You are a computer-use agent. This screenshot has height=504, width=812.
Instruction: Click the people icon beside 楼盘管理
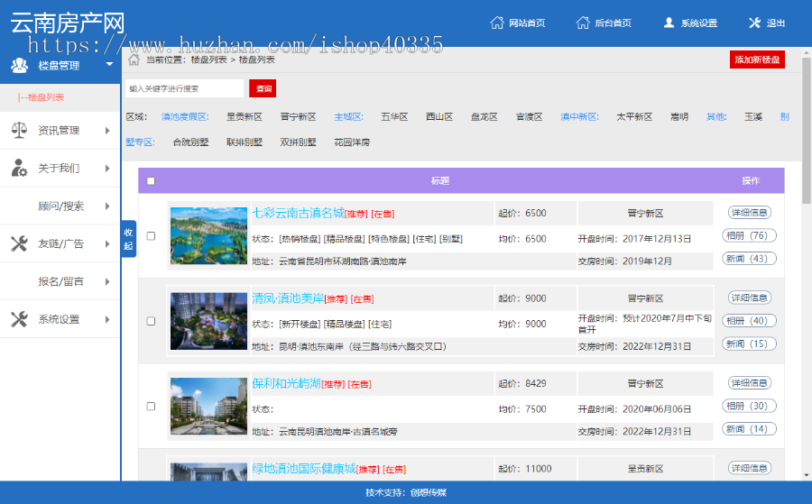[x=20, y=65]
